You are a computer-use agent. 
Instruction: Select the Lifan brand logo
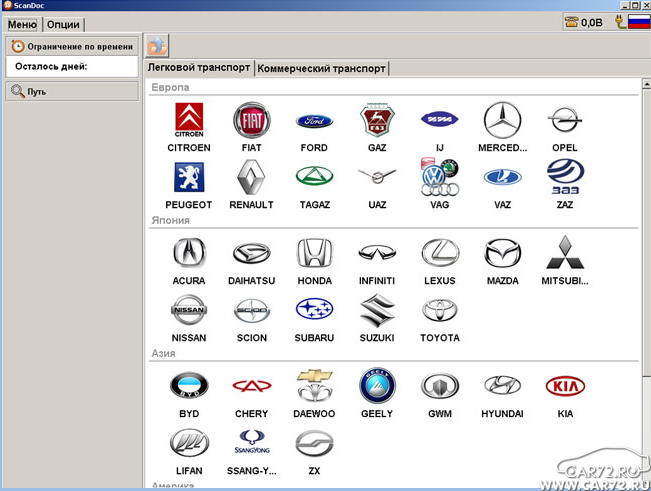coord(189,443)
